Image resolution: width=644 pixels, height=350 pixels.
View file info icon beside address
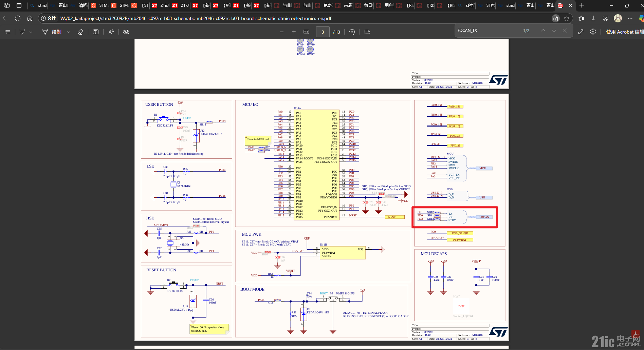[43, 18]
